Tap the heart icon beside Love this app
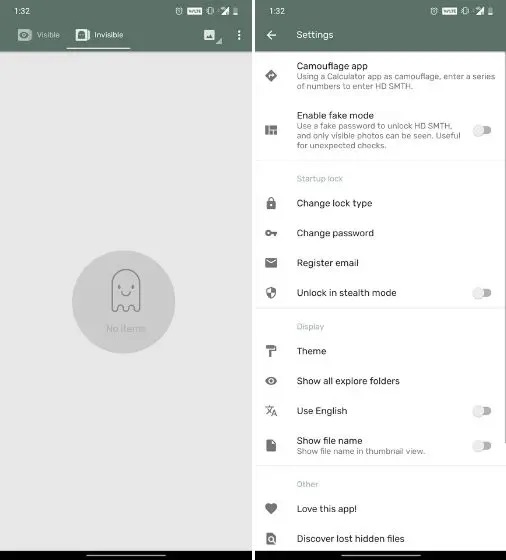This screenshot has height=560, width=506. click(x=271, y=508)
